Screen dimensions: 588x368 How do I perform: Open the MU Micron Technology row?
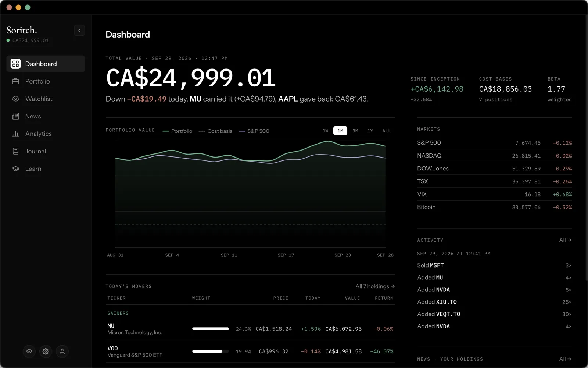tap(251, 329)
